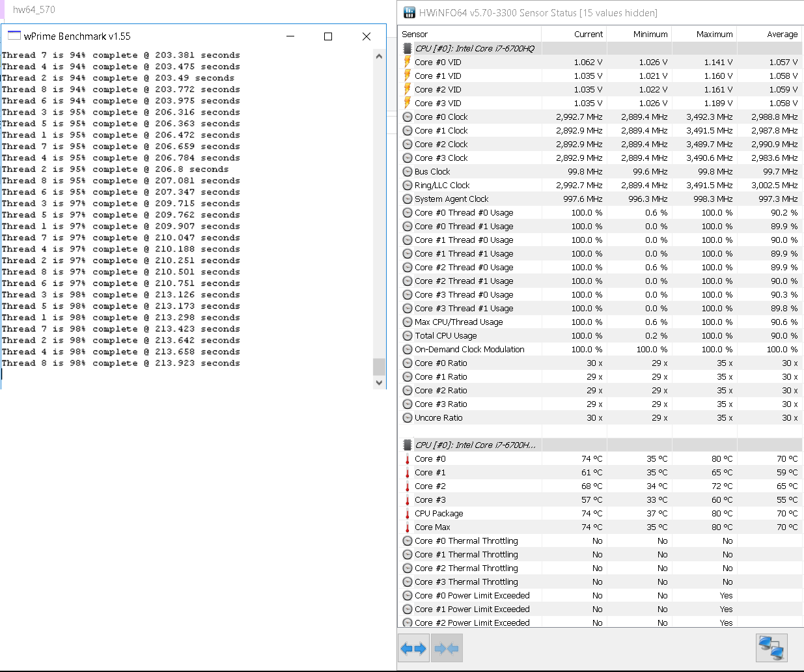Click the last wPrime line ending 213.923 seconds
Viewport: 804px width, 672px height.
[121, 363]
